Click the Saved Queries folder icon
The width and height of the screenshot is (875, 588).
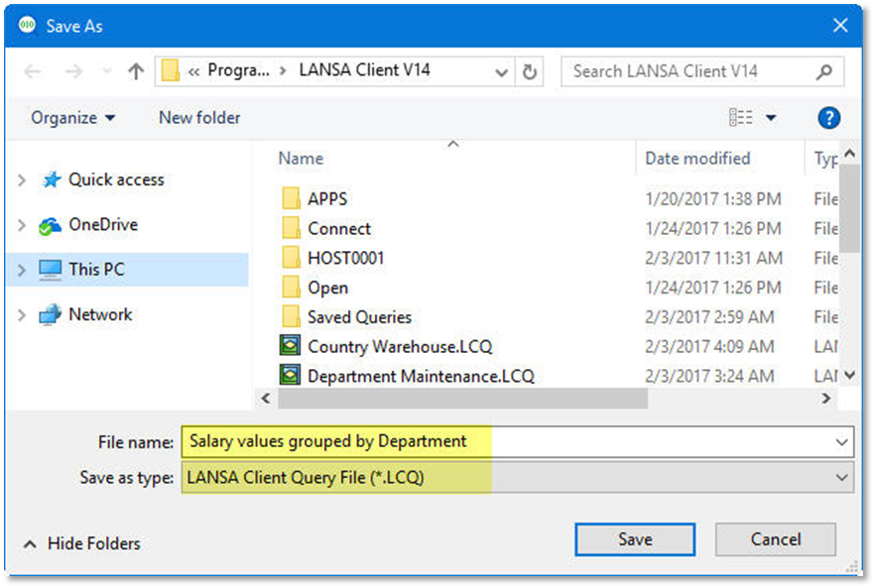tap(290, 316)
